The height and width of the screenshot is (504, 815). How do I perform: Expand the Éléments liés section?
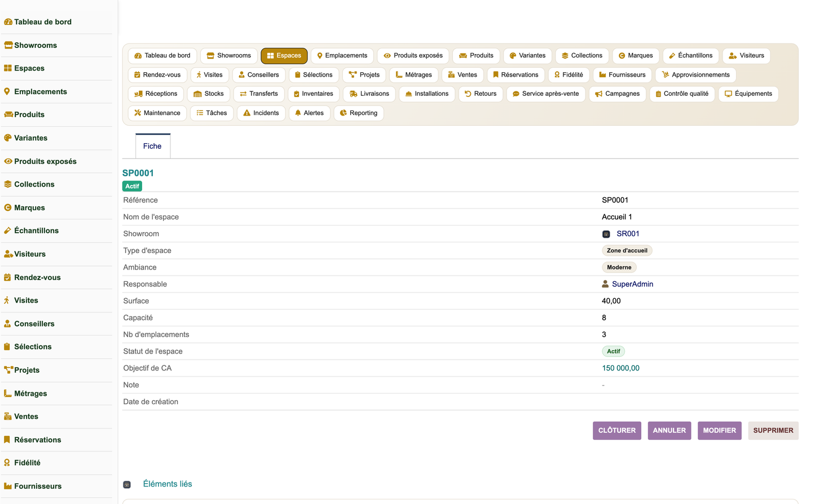[x=168, y=484]
